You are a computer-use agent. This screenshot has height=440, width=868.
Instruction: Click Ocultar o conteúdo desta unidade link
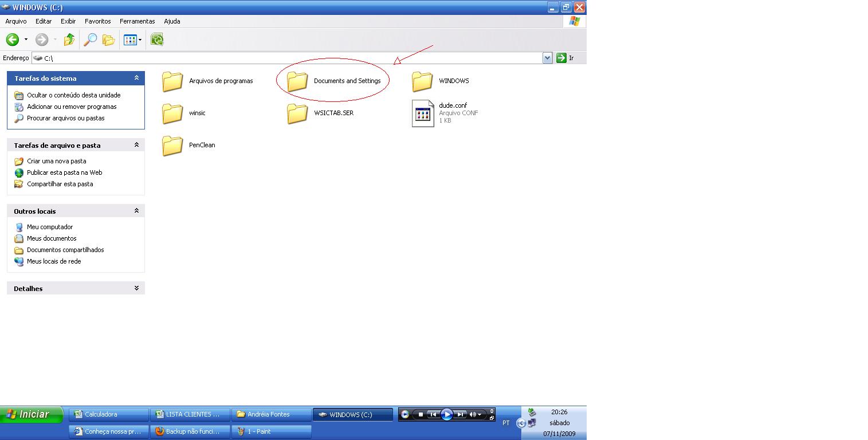click(x=73, y=95)
